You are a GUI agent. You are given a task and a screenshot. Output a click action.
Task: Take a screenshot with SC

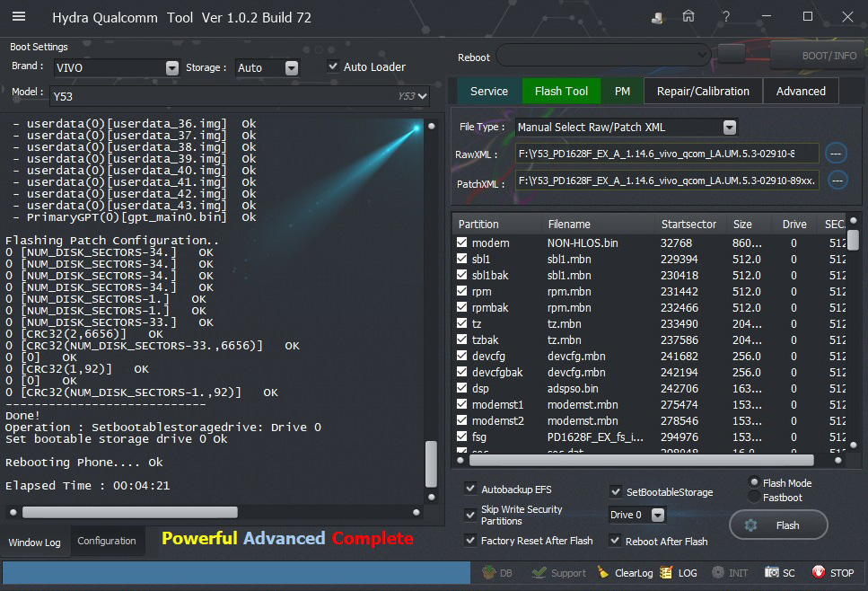point(779,573)
